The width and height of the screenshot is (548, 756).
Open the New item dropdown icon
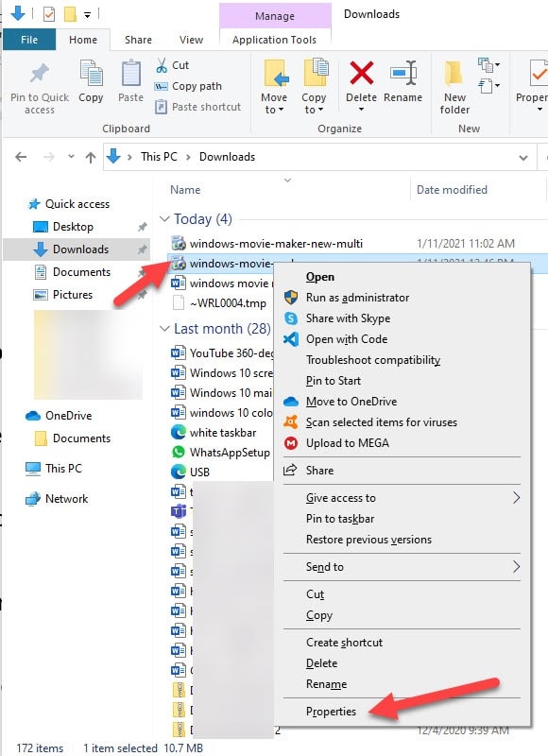point(488,64)
